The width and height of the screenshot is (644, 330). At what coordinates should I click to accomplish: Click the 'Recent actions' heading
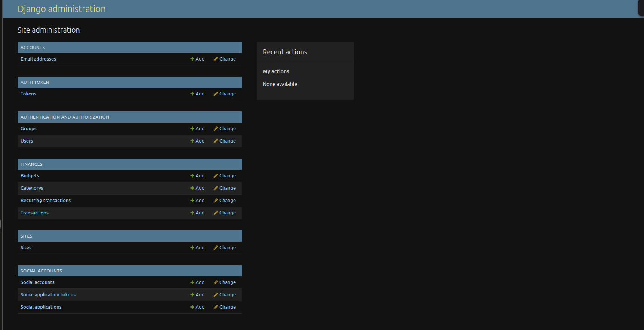click(285, 52)
